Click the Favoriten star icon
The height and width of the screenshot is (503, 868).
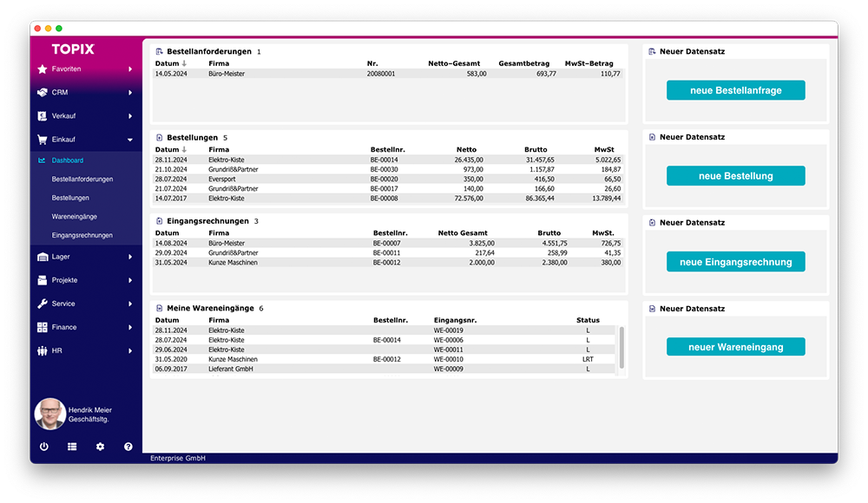pyautogui.click(x=43, y=69)
